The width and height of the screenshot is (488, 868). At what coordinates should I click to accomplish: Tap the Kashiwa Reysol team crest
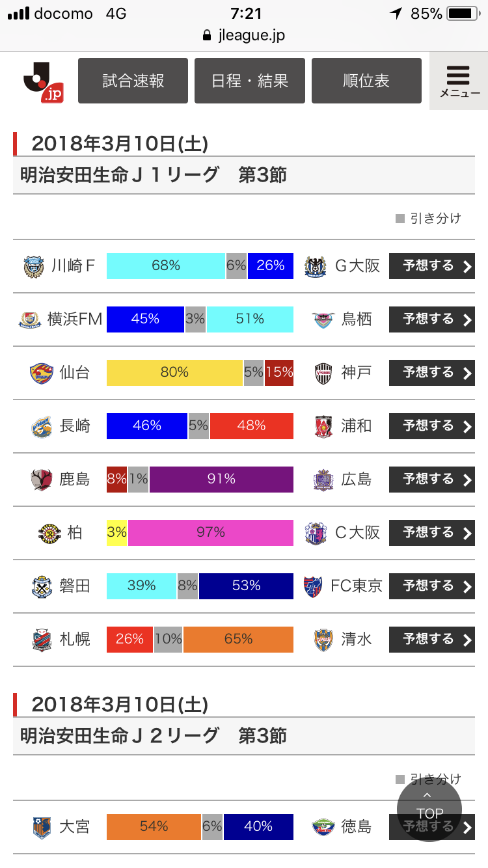(49, 533)
